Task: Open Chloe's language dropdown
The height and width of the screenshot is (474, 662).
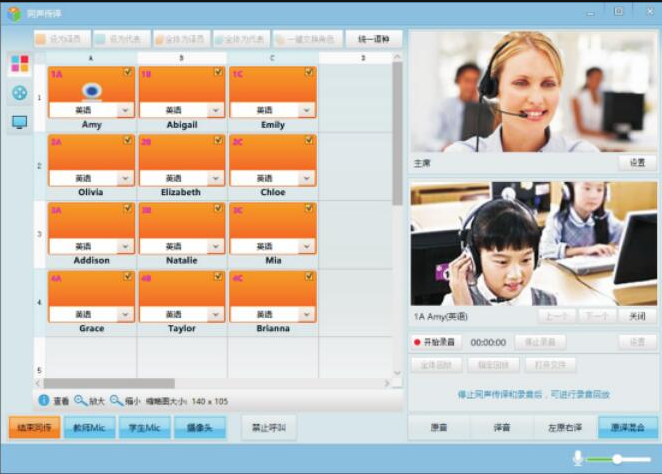Action: [x=307, y=178]
